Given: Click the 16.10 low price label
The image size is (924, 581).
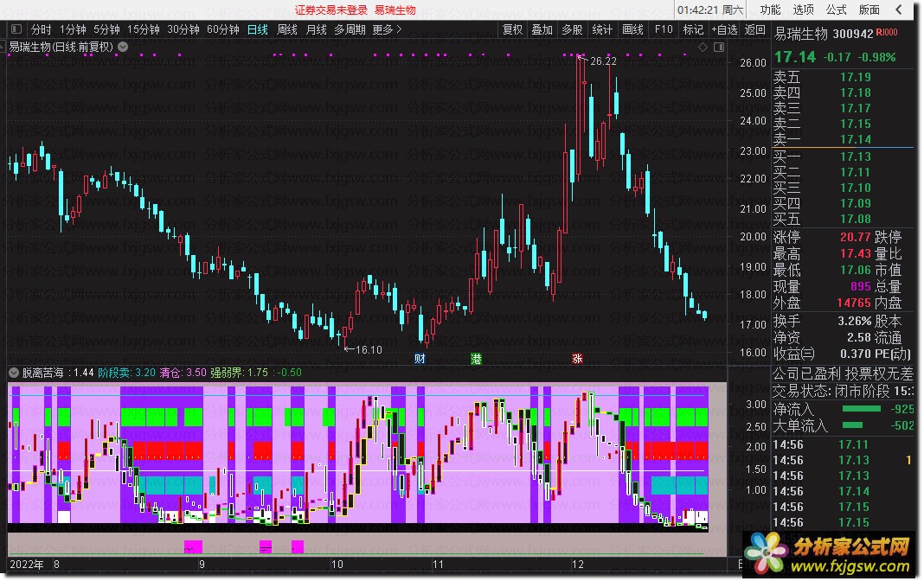Looking at the screenshot, I should tap(369, 349).
